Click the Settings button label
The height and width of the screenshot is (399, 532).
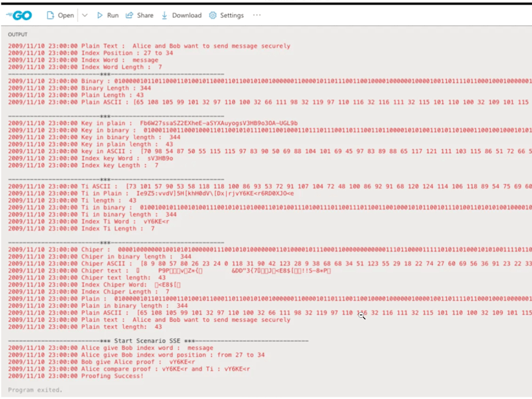tap(231, 15)
